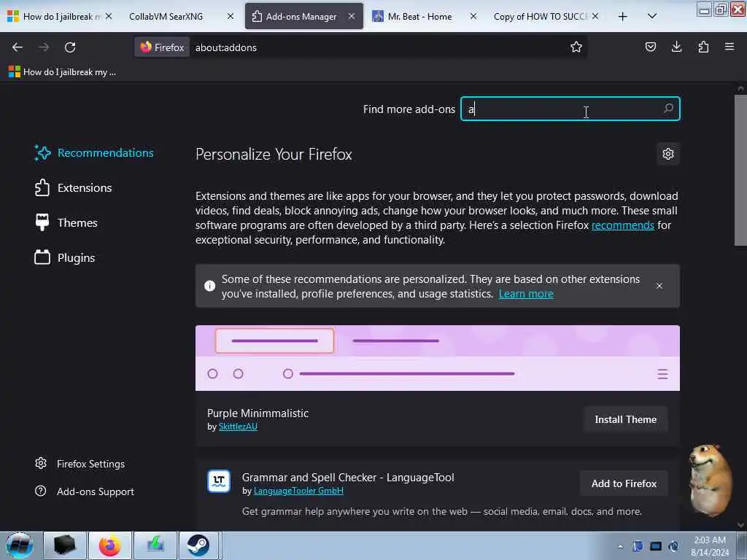Bookmark this page with the star icon
The image size is (747, 560).
[576, 47]
